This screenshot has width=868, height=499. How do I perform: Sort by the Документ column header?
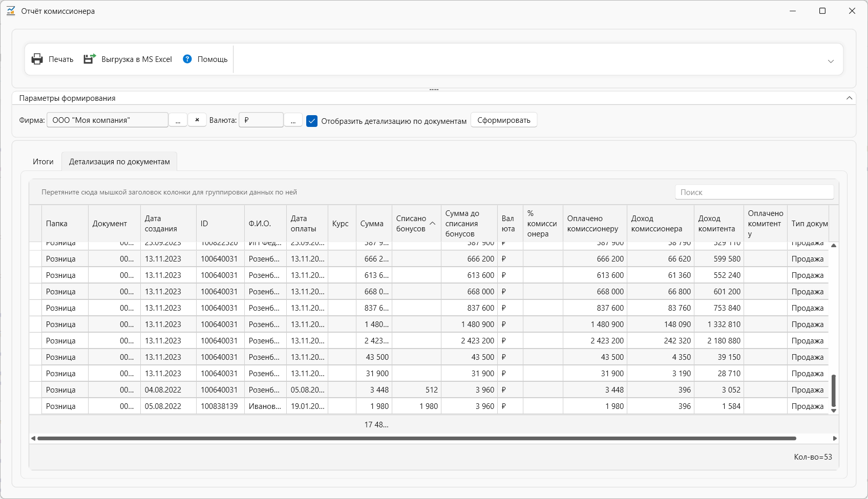pos(115,224)
